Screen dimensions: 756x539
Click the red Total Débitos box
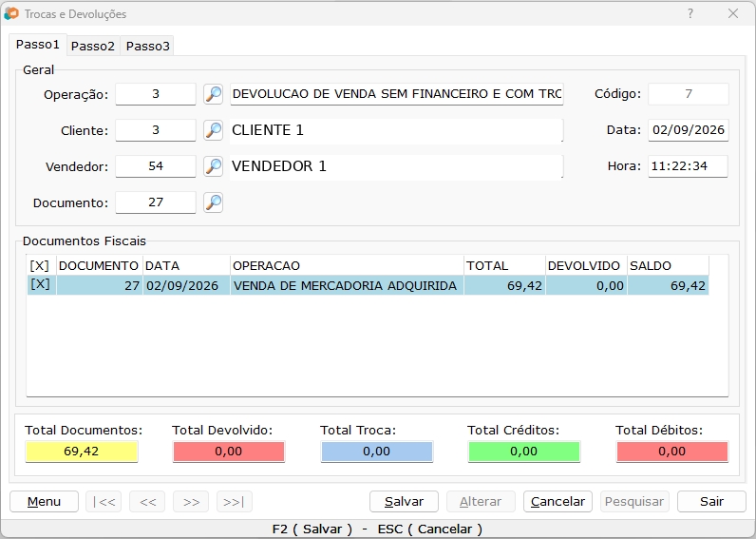pyautogui.click(x=672, y=452)
